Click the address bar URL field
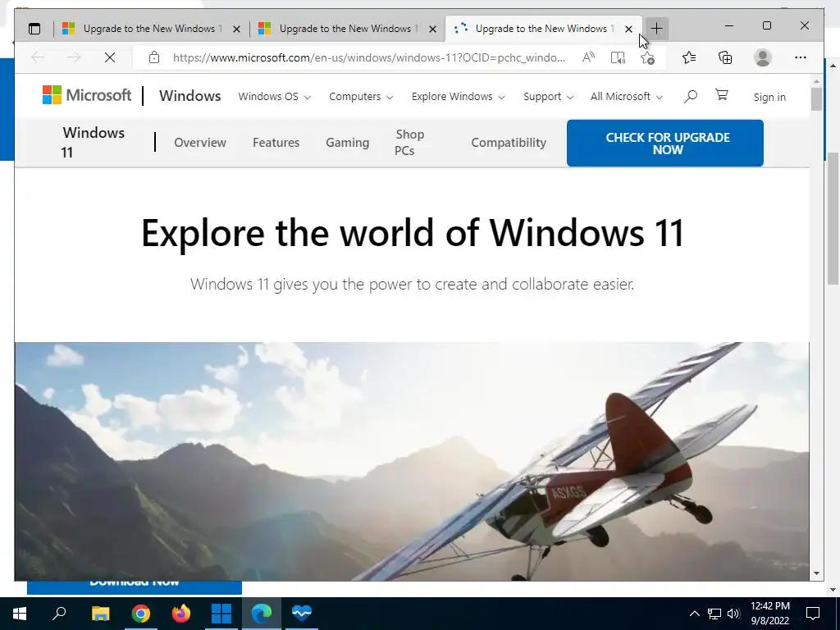Viewport: 840px width, 630px height. pos(368,57)
